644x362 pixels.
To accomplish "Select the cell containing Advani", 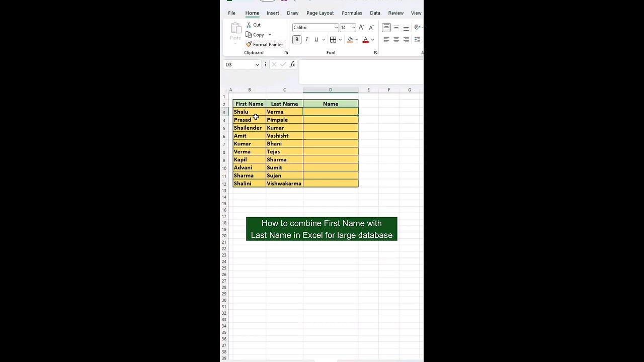I will click(249, 167).
